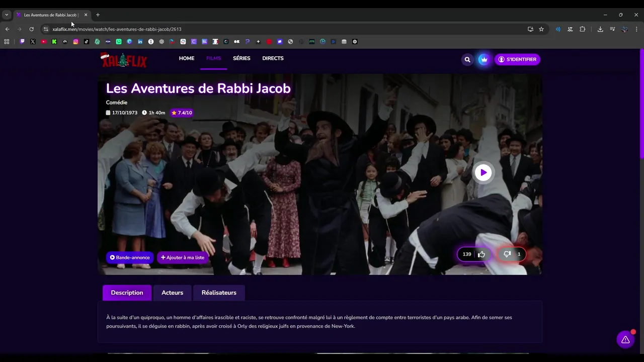Like the movie with thumbs-up icon

click(x=481, y=254)
